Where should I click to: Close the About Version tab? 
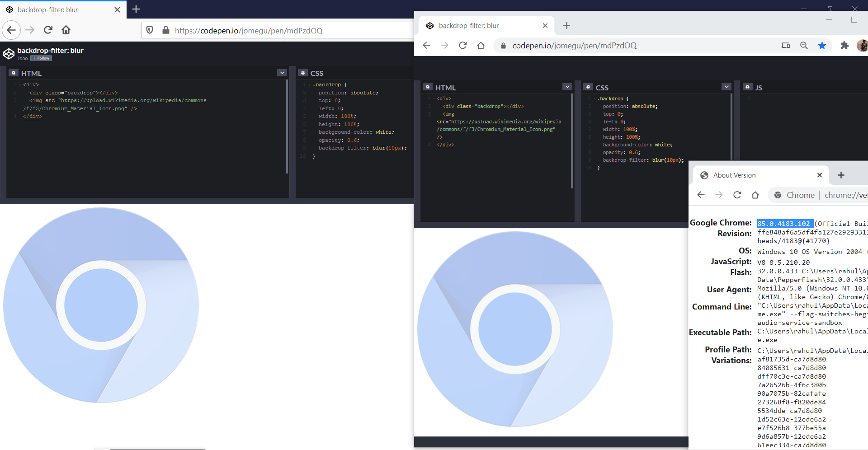point(820,175)
